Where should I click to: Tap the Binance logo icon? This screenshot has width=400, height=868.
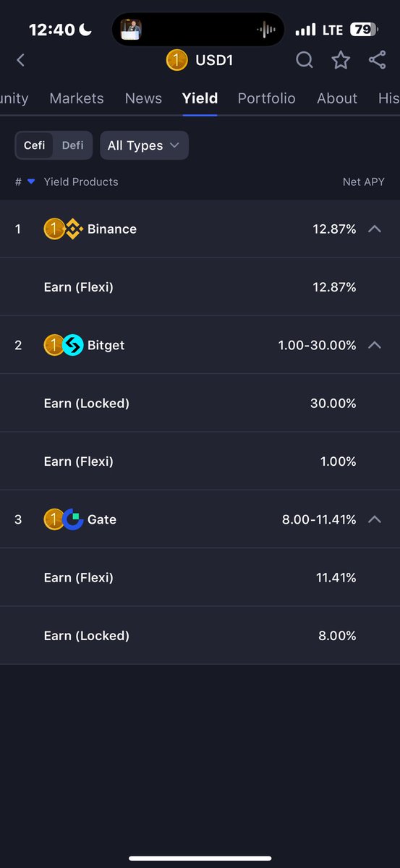[74, 229]
